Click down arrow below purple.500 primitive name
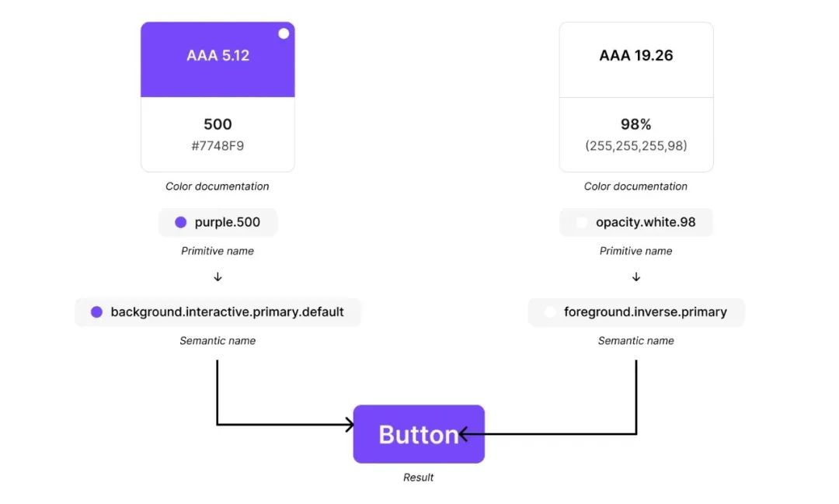 pos(218,277)
